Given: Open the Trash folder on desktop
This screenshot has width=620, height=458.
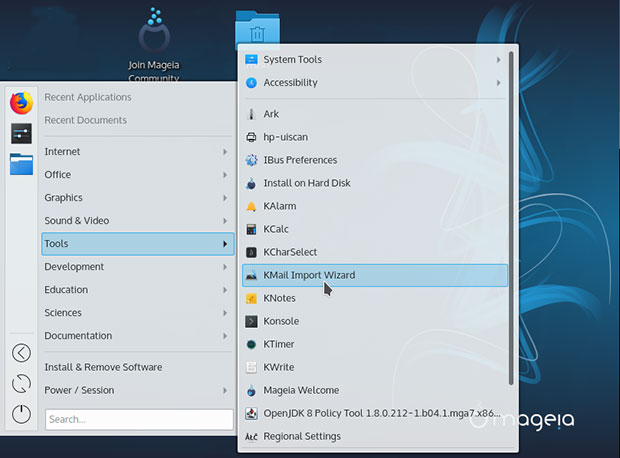Looking at the screenshot, I should 257,28.
